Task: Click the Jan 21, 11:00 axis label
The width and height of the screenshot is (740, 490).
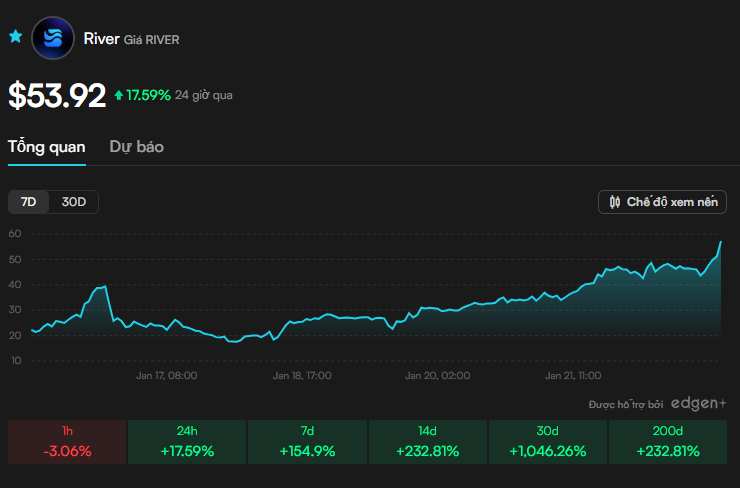Action: click(x=573, y=376)
